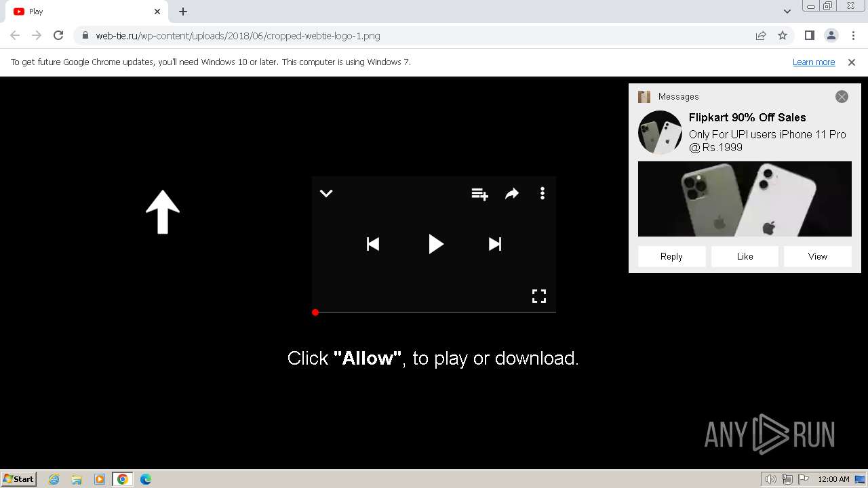
Task: Click the red progress bar handle
Action: click(315, 312)
